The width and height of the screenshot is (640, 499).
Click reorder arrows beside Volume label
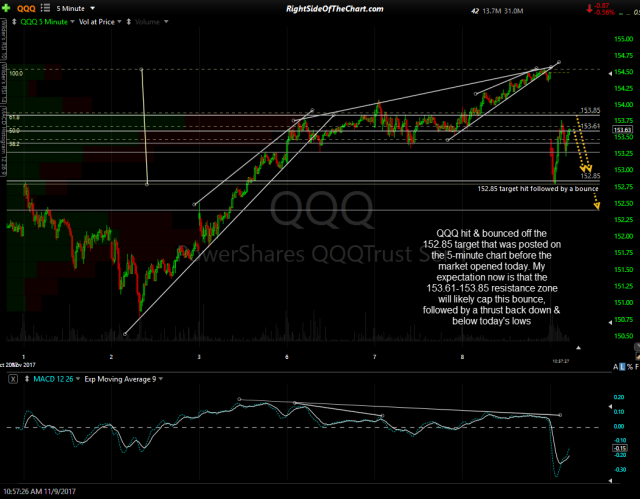point(129,22)
